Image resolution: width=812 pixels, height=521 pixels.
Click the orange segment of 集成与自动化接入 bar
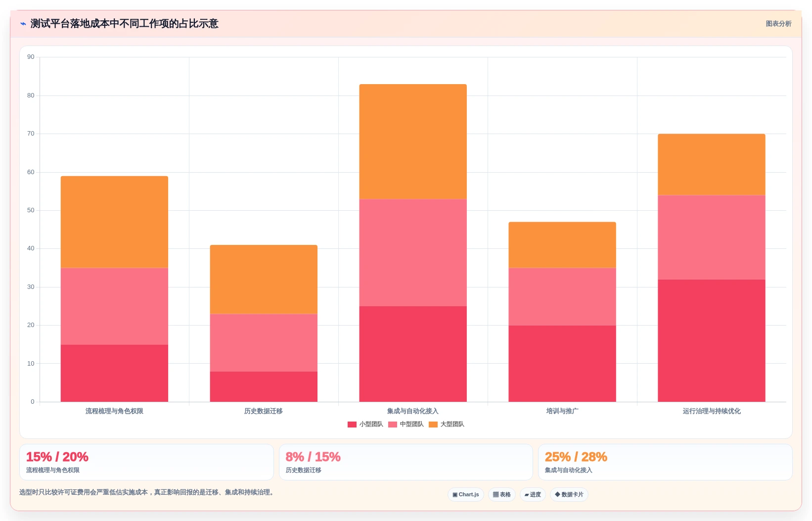(413, 142)
